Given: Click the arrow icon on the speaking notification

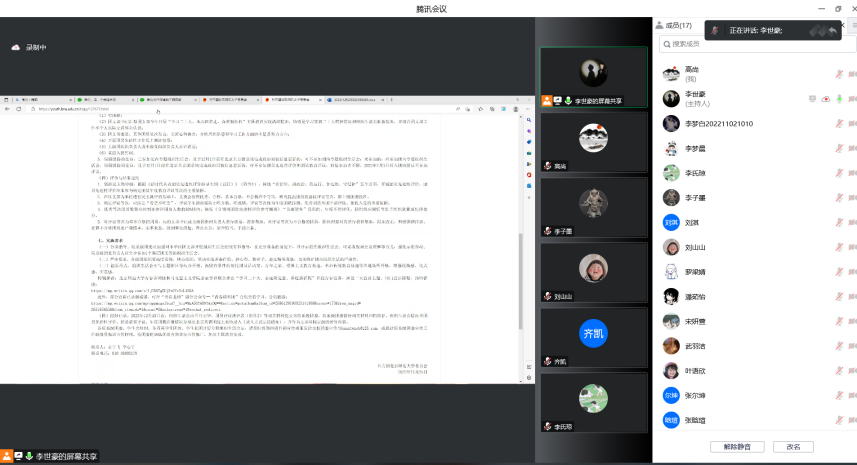Looking at the screenshot, I should pyautogui.click(x=832, y=30).
